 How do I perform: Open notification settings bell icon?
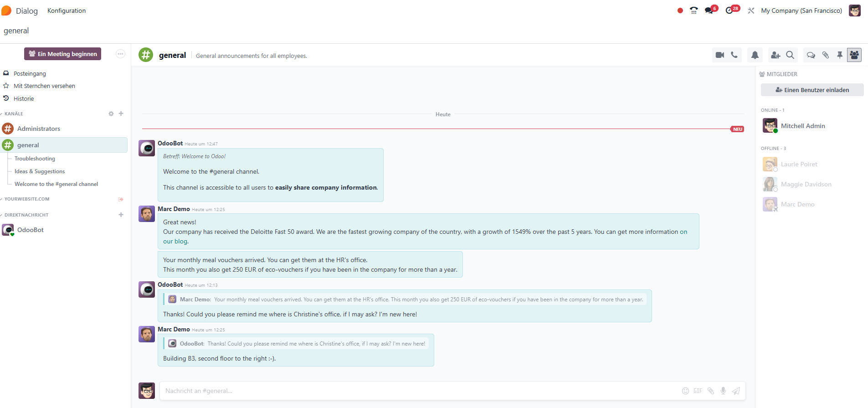[x=755, y=55]
